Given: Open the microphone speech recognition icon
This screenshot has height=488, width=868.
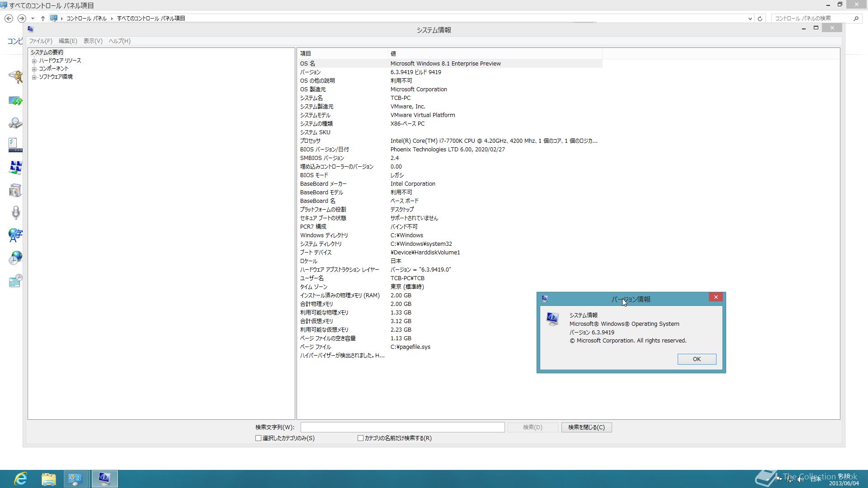Looking at the screenshot, I should [x=15, y=212].
